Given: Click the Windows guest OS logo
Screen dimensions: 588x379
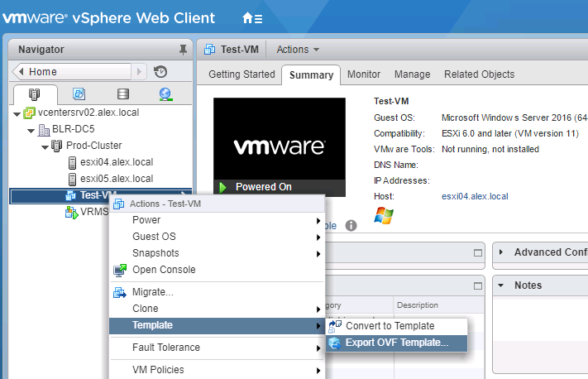Looking at the screenshot, I should [384, 215].
